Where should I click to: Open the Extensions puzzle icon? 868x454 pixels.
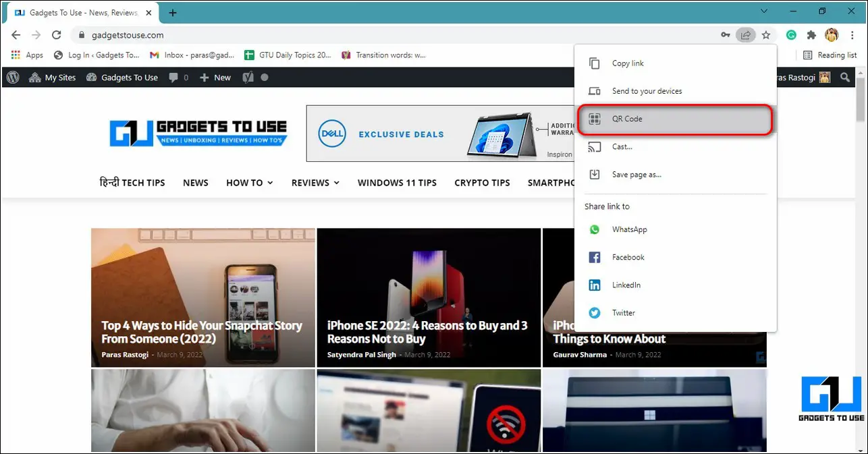coord(811,35)
